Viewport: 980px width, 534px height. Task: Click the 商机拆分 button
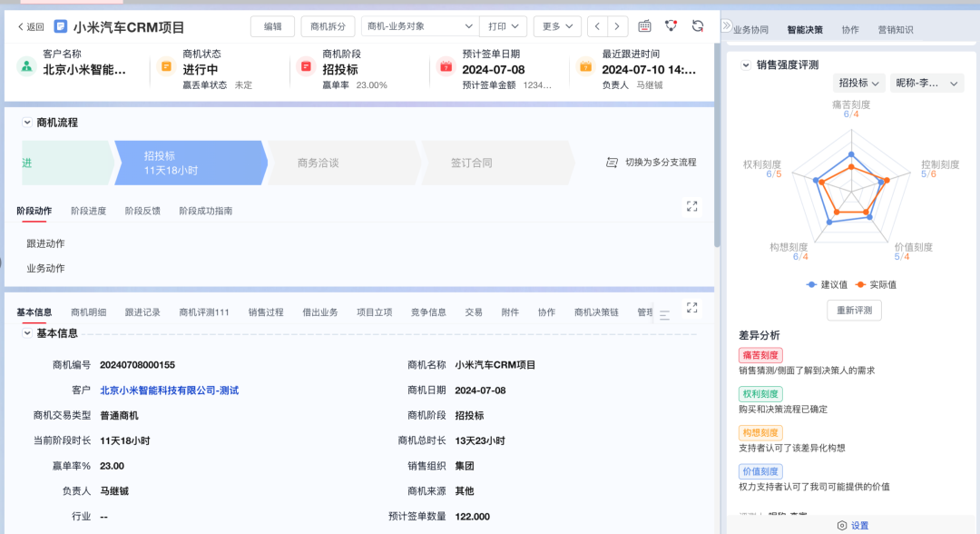tap(328, 26)
